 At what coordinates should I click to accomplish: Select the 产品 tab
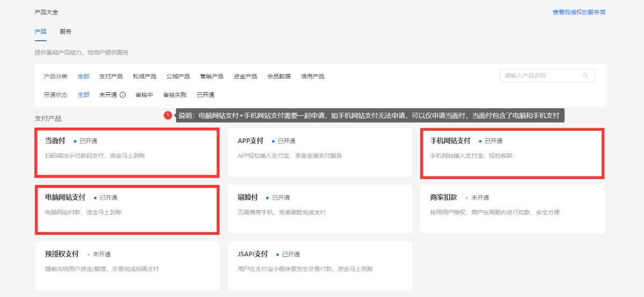pyautogui.click(x=40, y=32)
